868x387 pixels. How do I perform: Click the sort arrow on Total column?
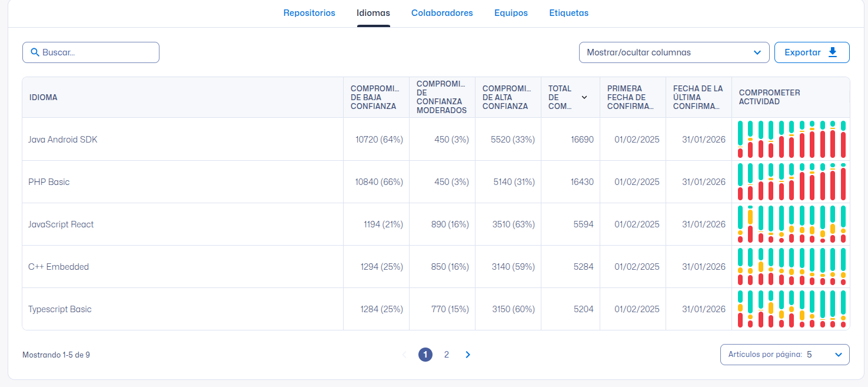tap(584, 97)
